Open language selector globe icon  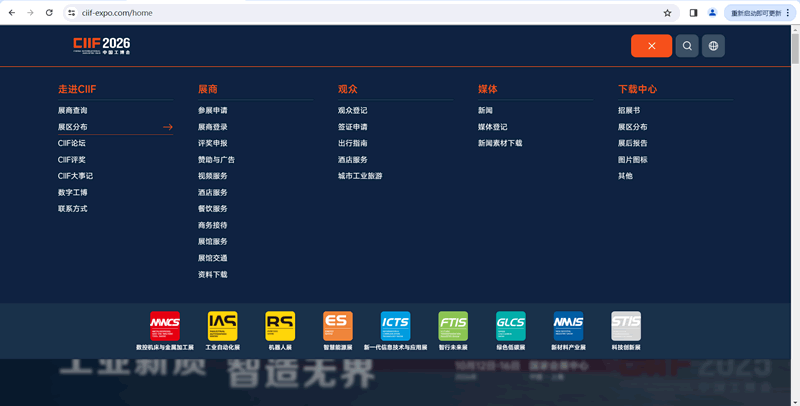713,46
